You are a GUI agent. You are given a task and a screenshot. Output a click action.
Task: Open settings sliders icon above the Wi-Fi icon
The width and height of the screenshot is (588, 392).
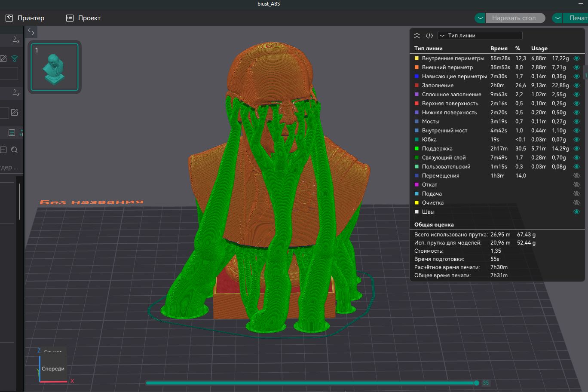click(16, 40)
